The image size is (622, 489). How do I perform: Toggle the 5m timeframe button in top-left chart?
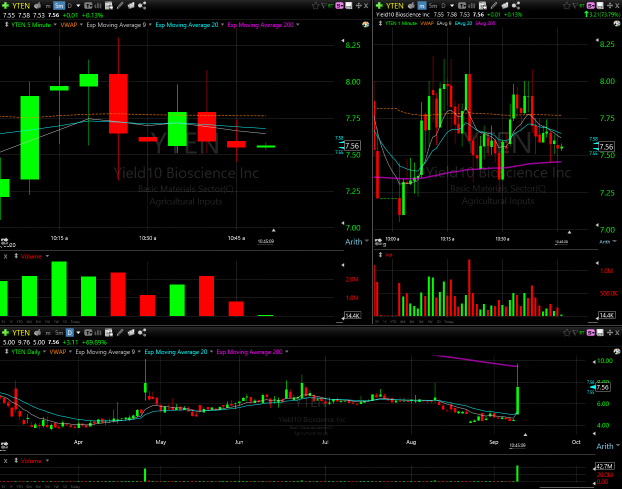coord(58,5)
